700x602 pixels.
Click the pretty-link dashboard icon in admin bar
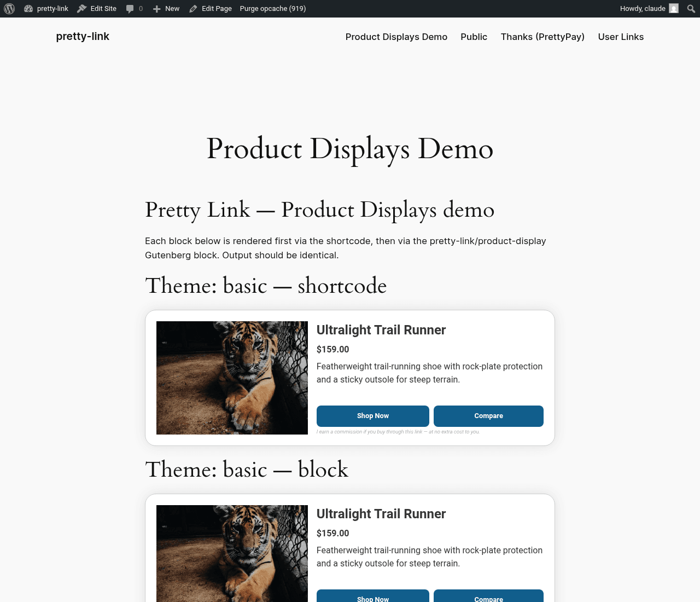pyautogui.click(x=28, y=9)
